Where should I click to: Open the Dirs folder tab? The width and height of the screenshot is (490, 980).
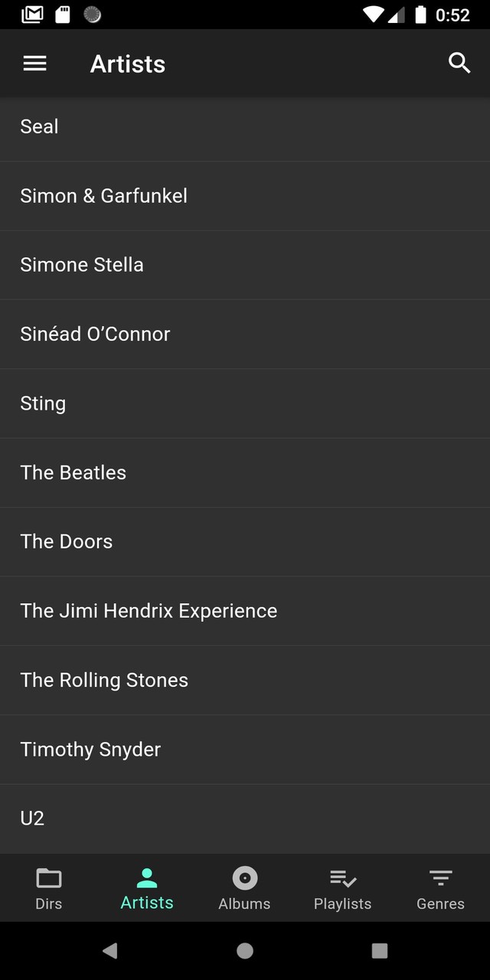coord(49,888)
